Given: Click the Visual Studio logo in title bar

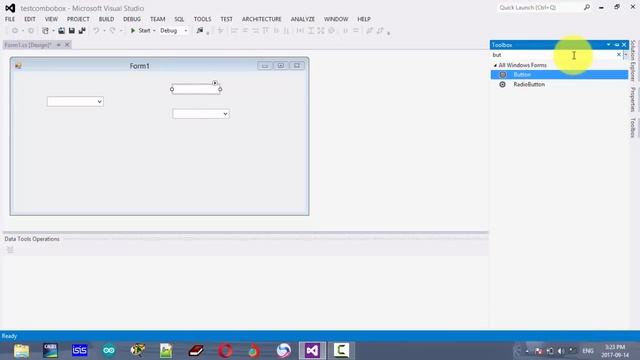Looking at the screenshot, I should [x=10, y=8].
